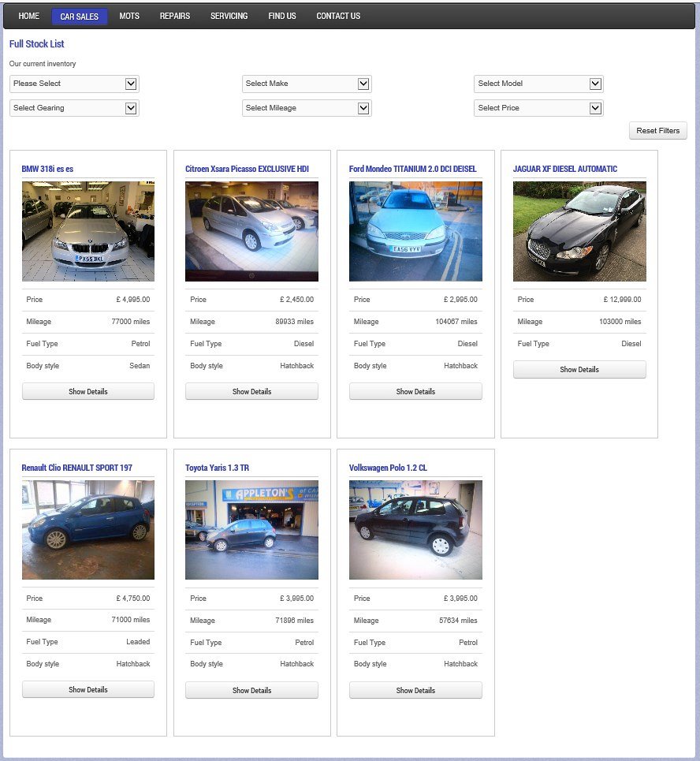View the Renault Clio car image

point(88,530)
